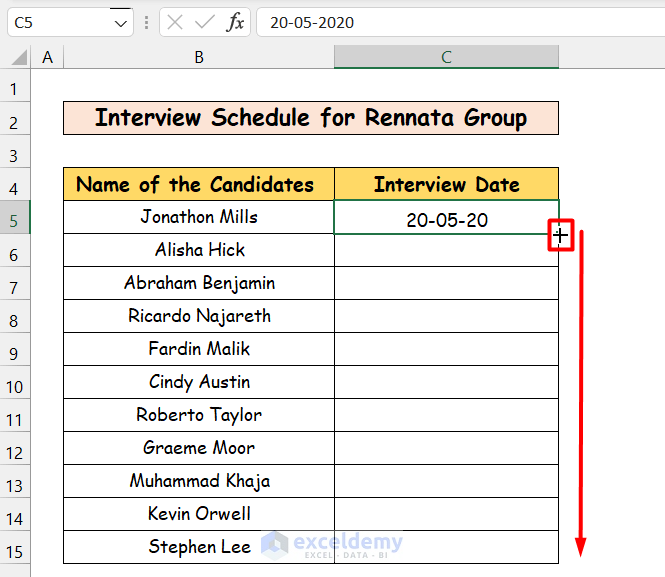Open the Name Box dropdown arrow

(121, 22)
